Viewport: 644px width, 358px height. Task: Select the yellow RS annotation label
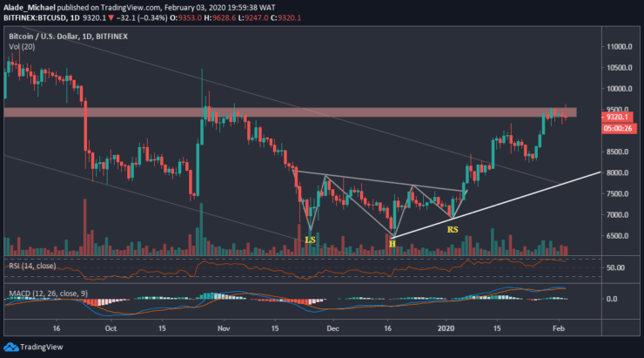tap(453, 230)
